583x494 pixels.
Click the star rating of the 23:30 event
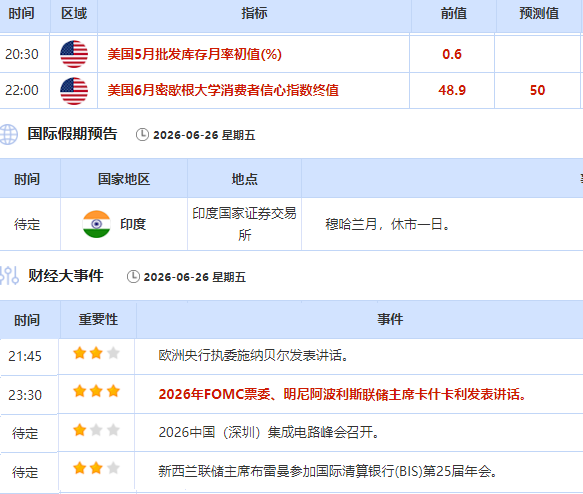96,391
